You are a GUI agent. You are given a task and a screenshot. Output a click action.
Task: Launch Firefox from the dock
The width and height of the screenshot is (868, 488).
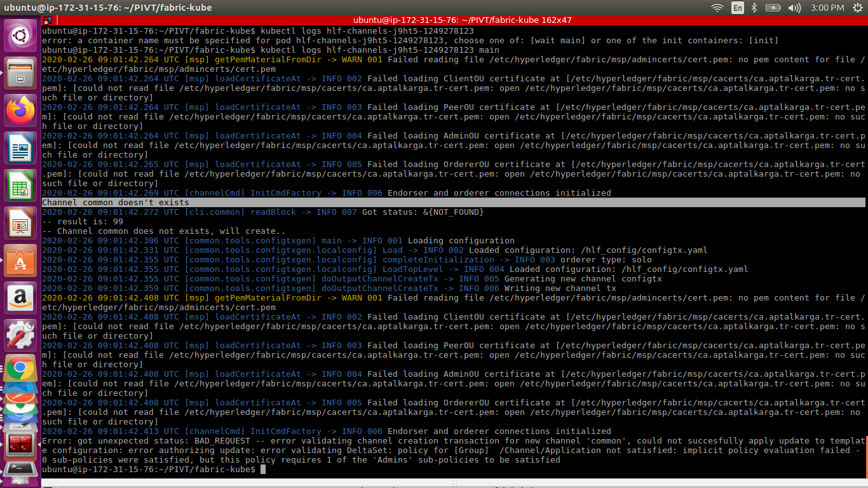pyautogui.click(x=20, y=111)
